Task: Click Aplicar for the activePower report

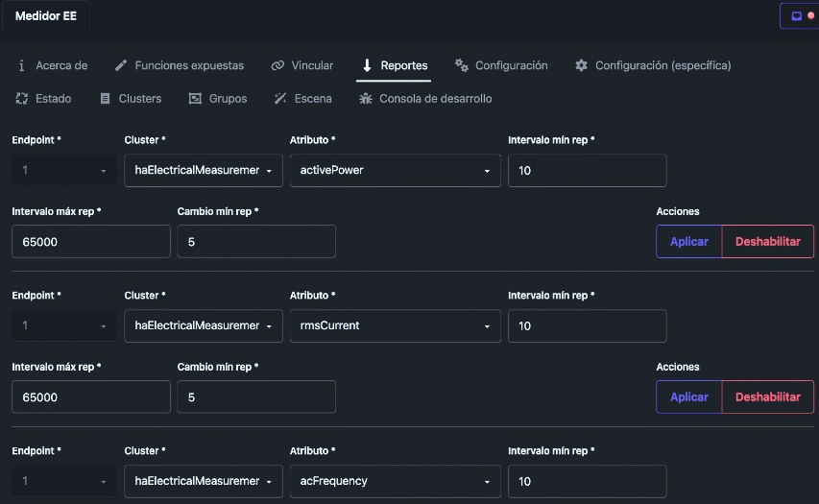Action: [689, 241]
